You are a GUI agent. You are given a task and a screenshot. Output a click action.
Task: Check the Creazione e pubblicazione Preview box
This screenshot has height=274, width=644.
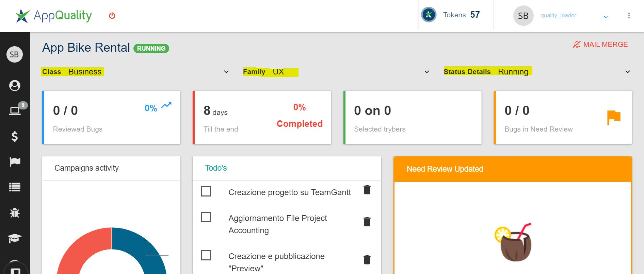206,255
